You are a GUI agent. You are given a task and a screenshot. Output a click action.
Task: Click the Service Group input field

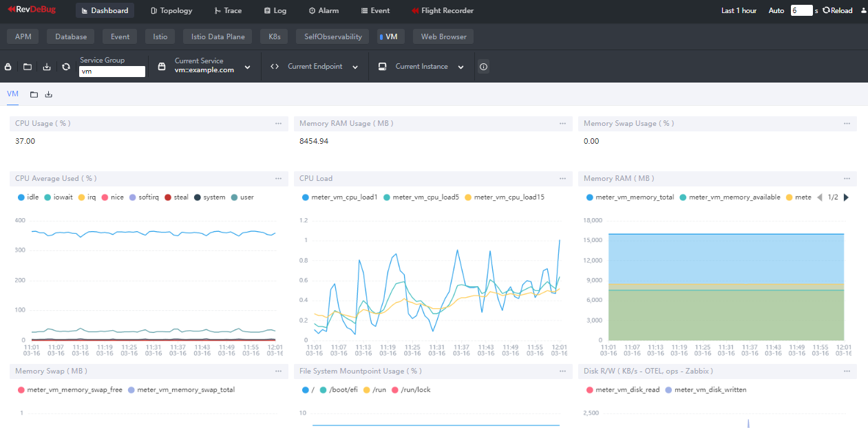[x=112, y=72]
